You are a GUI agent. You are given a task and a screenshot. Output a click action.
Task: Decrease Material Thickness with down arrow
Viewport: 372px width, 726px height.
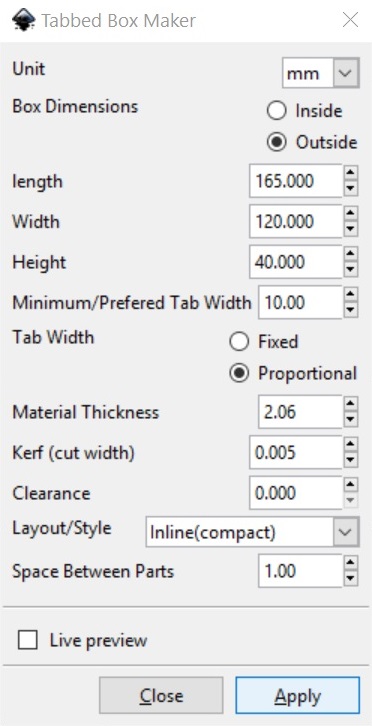click(x=352, y=419)
